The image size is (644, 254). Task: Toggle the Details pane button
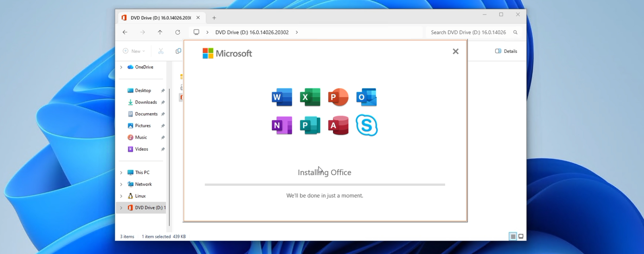coord(506,51)
